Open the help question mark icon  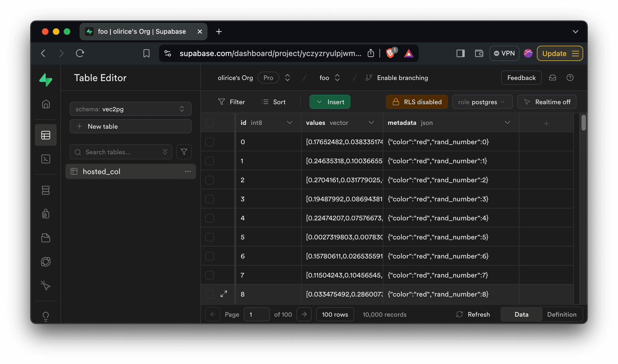coord(570,78)
